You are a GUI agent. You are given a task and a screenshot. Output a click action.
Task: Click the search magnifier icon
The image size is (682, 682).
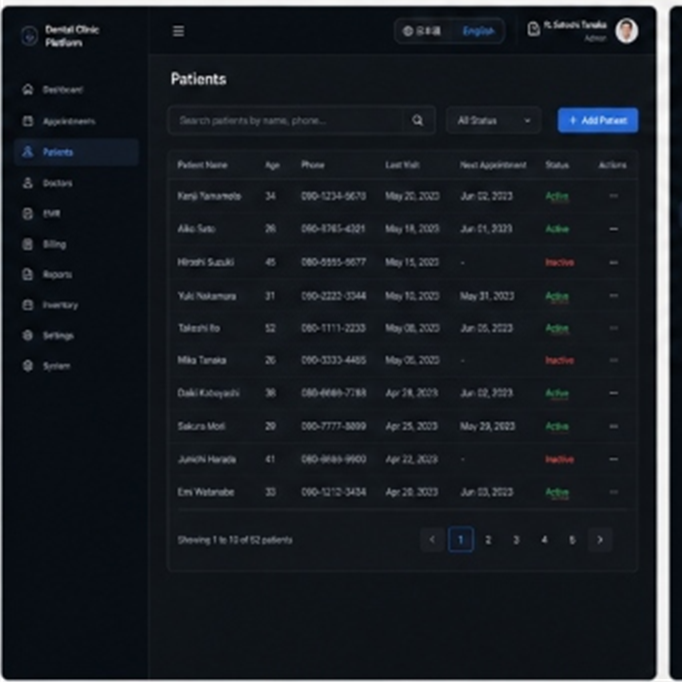(x=418, y=120)
